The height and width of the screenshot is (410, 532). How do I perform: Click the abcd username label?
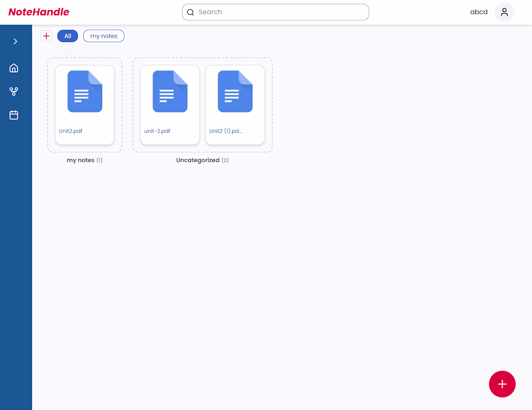(x=479, y=12)
